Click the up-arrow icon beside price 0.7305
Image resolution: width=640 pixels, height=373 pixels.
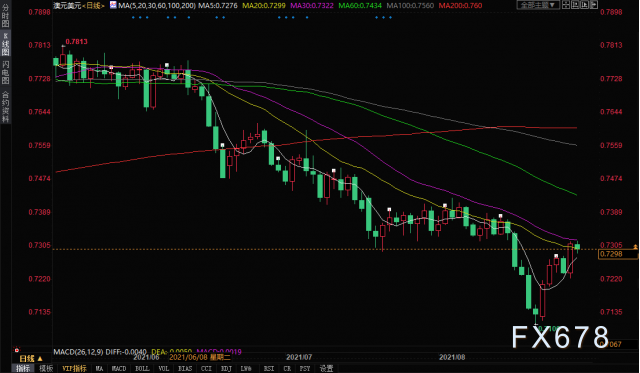[x=635, y=247]
